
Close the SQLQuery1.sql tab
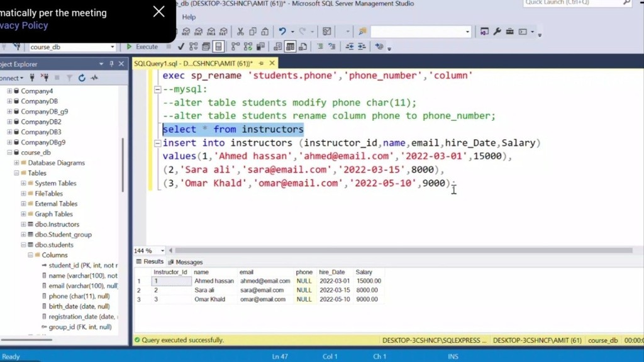click(272, 64)
